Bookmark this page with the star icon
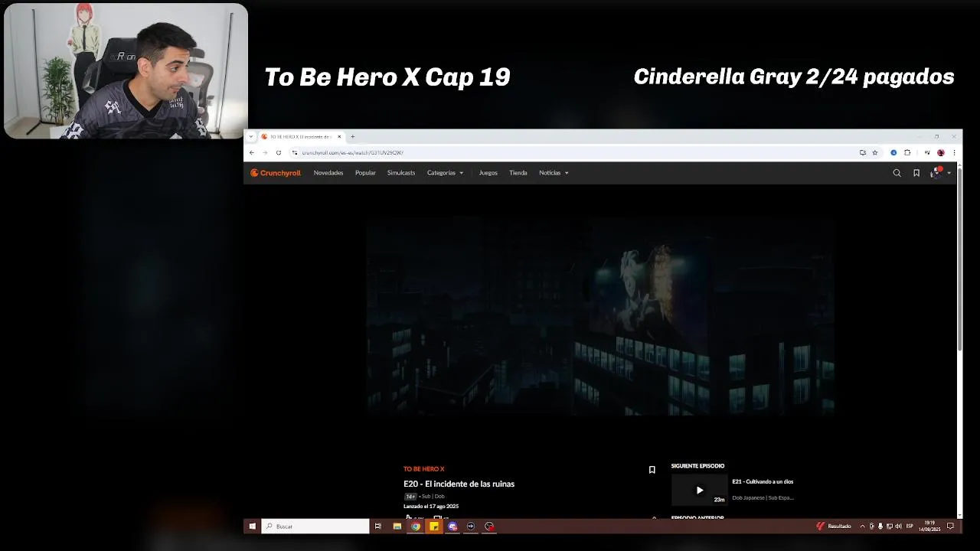 click(x=874, y=152)
